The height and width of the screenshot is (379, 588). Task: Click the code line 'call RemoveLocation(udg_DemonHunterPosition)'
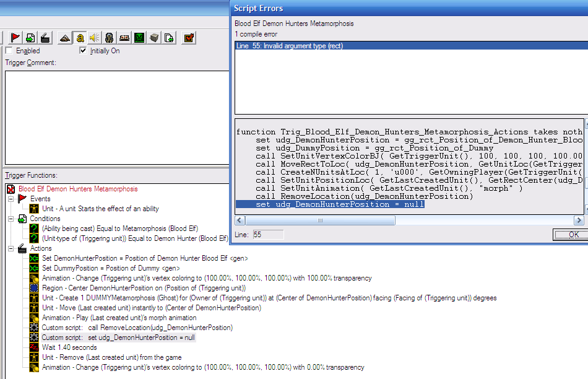click(364, 196)
